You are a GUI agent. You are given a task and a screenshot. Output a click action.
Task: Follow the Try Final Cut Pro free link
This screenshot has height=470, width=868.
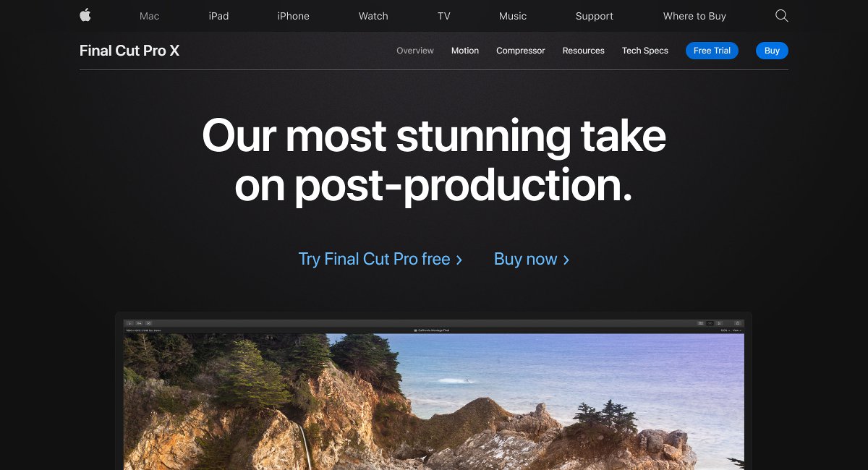click(x=380, y=259)
